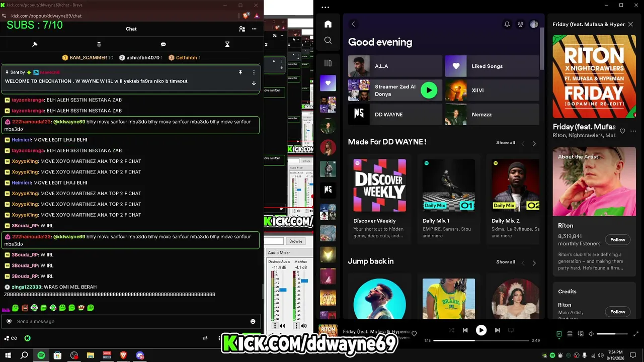Toggle repeat in Spotify player
The width and height of the screenshot is (644, 362).
click(x=511, y=330)
